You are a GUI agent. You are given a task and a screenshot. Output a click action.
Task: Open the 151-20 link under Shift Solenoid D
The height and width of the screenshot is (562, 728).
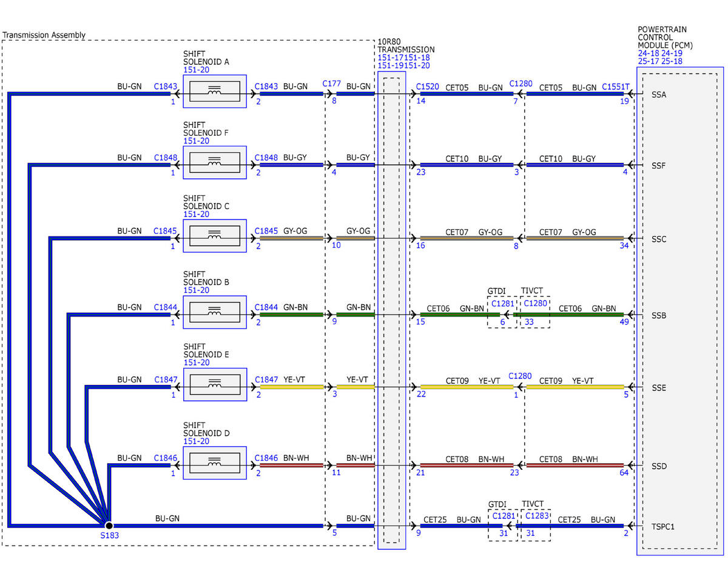196,441
